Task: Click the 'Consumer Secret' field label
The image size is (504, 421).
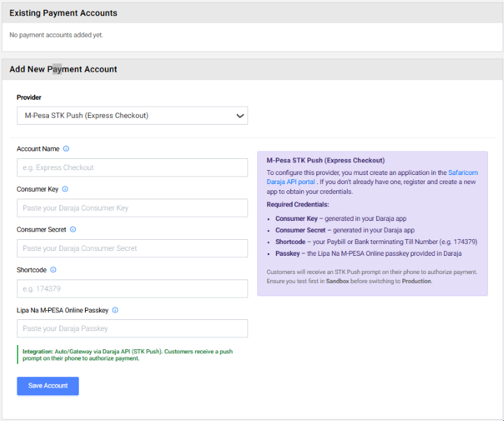Action: (x=41, y=229)
